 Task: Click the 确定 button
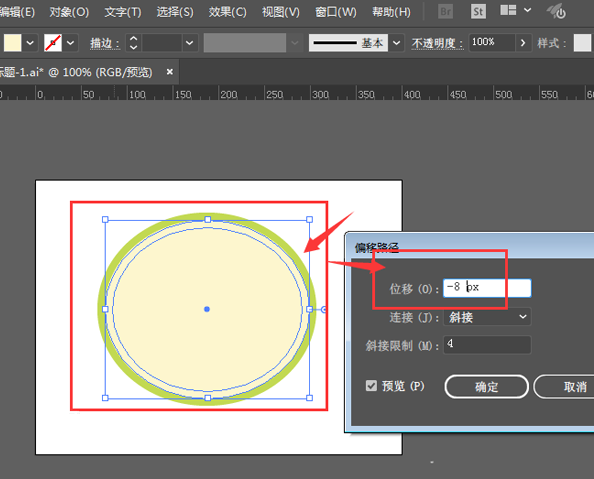tap(486, 387)
